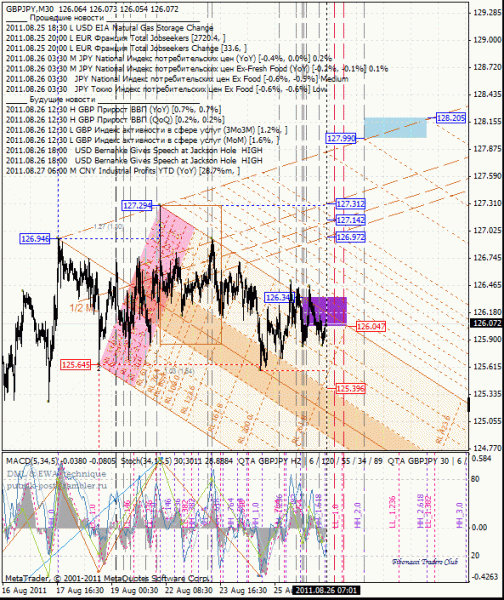Click 0.584 on the indicator scale
This screenshot has width=504, height=600.
482,458
